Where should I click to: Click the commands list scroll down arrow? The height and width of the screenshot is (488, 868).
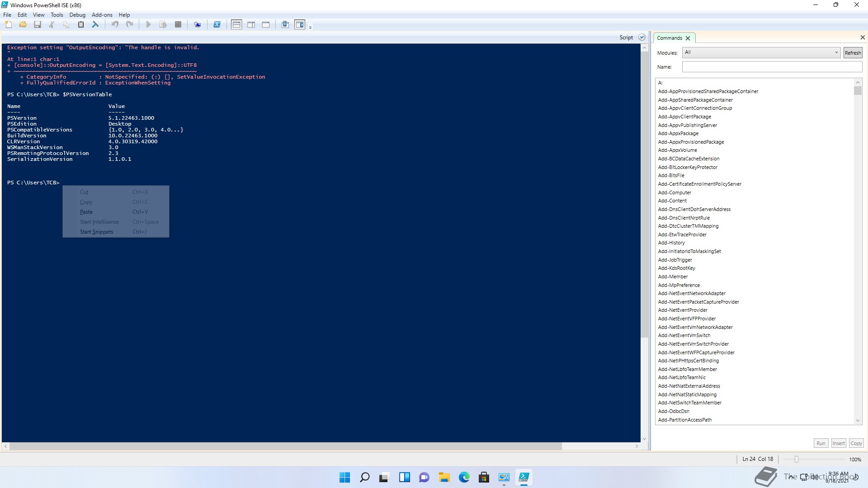pos(858,421)
